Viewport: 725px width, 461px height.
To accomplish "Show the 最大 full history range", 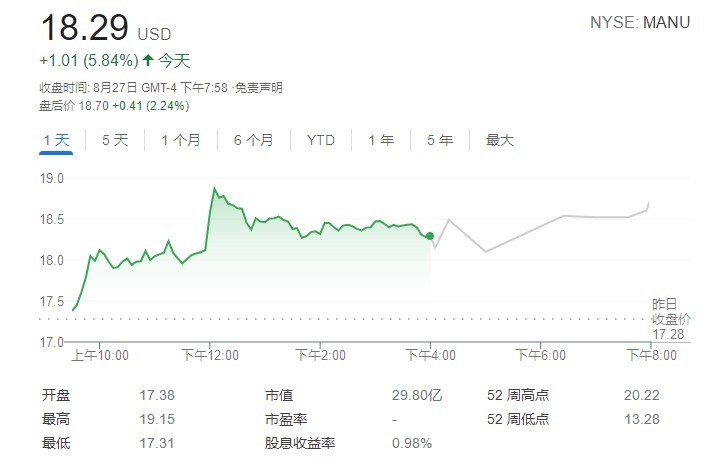I will (x=499, y=140).
